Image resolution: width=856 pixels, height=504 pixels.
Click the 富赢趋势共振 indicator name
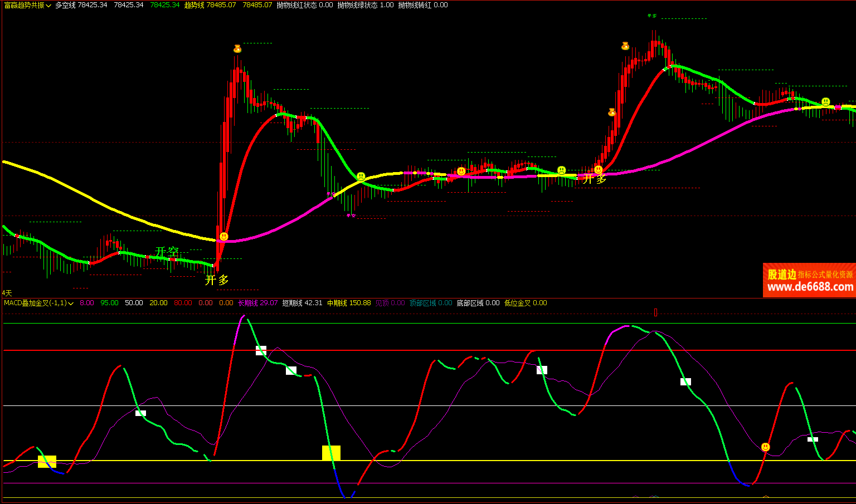pos(24,5)
